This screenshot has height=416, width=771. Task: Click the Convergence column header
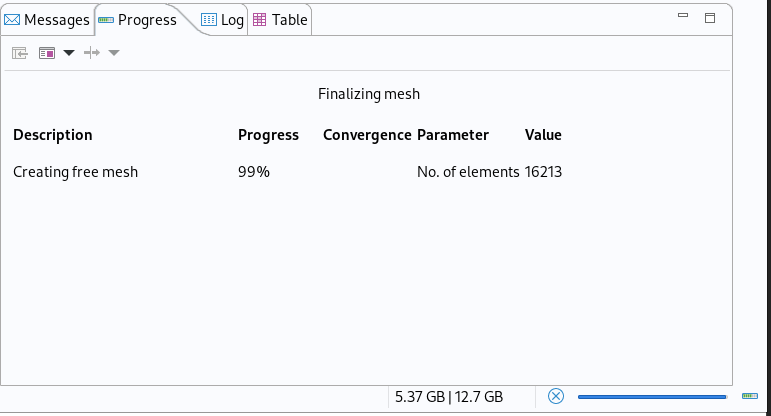point(367,135)
